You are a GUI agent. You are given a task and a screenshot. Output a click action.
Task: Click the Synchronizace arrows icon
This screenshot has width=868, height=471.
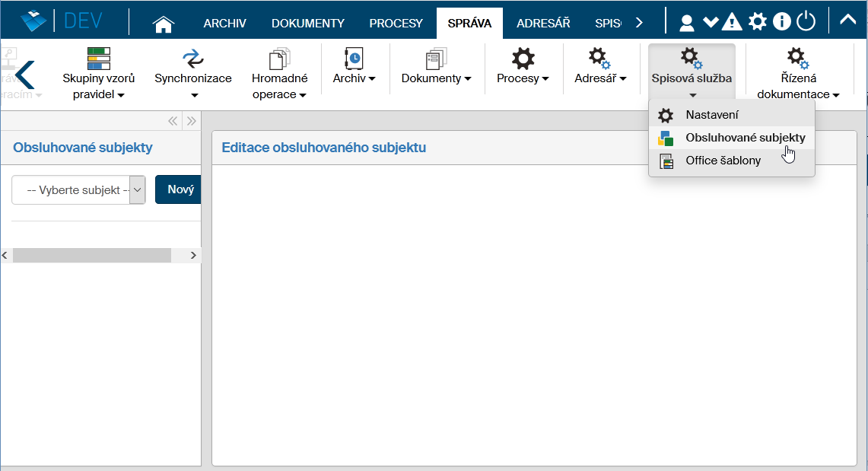coord(193,59)
